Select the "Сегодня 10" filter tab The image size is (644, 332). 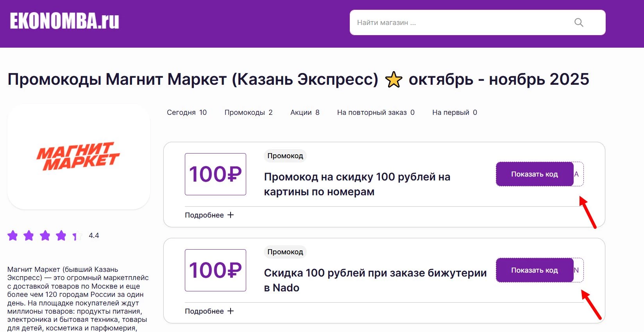[x=187, y=112]
